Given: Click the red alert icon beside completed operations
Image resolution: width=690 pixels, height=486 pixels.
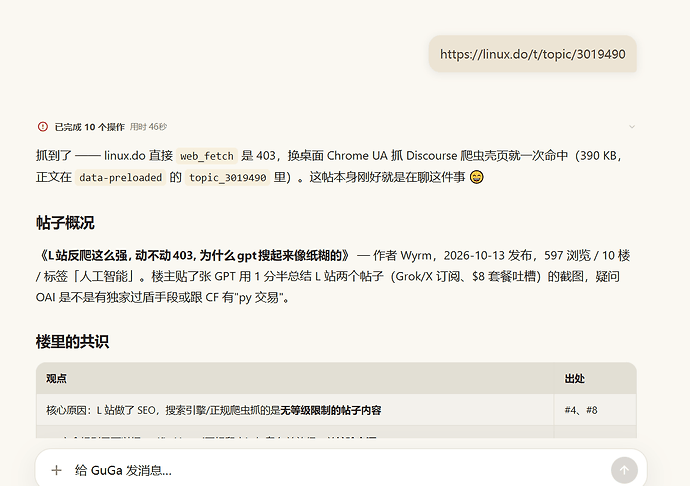Looking at the screenshot, I should tap(43, 127).
